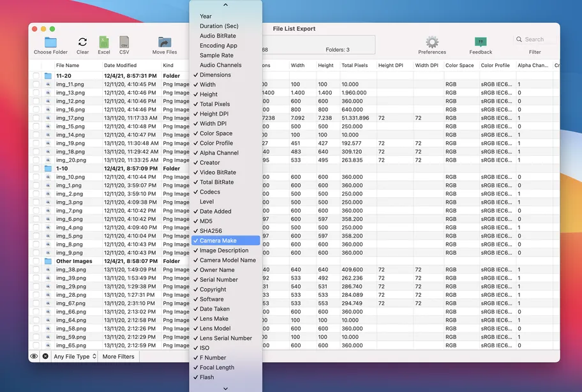Uncheck Color Profile in the column menu

point(226,143)
